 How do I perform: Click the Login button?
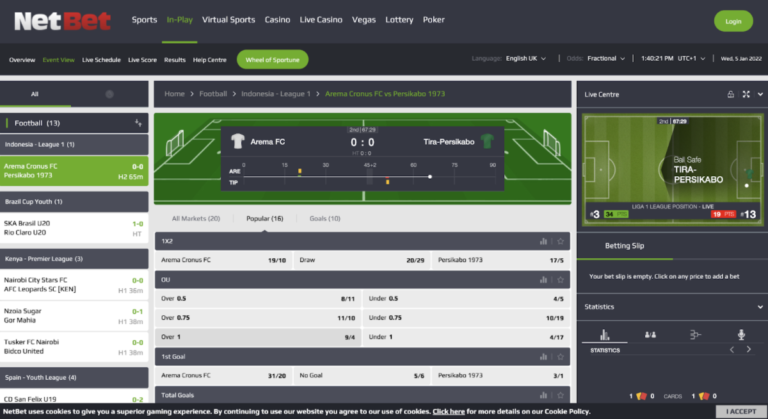(733, 21)
